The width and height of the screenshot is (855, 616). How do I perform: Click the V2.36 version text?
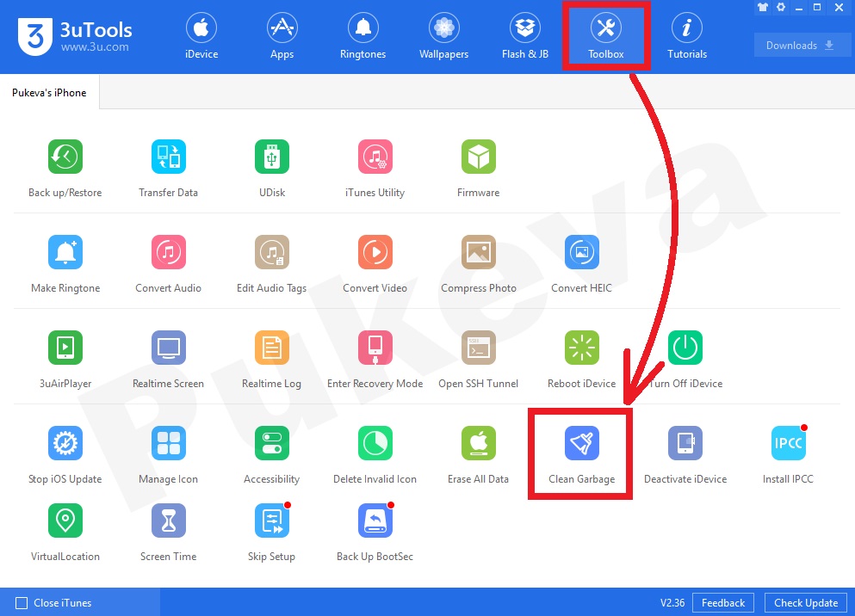click(x=672, y=603)
